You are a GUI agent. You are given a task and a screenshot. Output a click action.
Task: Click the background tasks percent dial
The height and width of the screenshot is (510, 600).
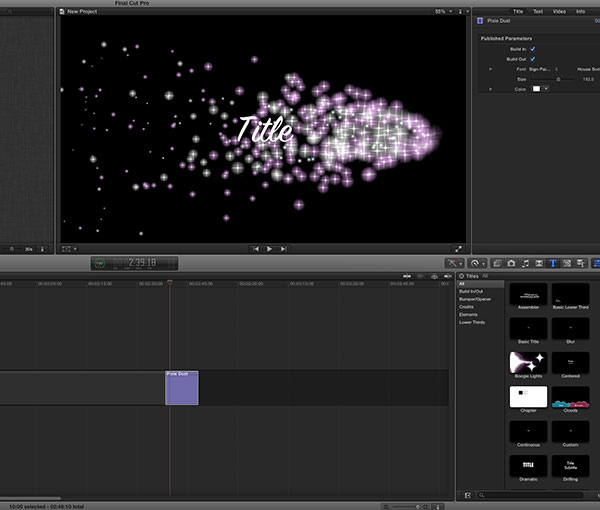click(x=100, y=263)
